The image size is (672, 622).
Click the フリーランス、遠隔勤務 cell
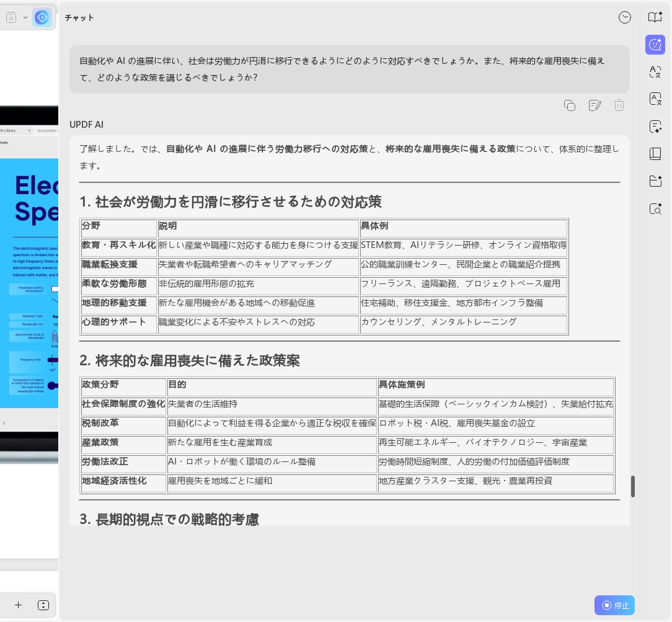(x=464, y=285)
